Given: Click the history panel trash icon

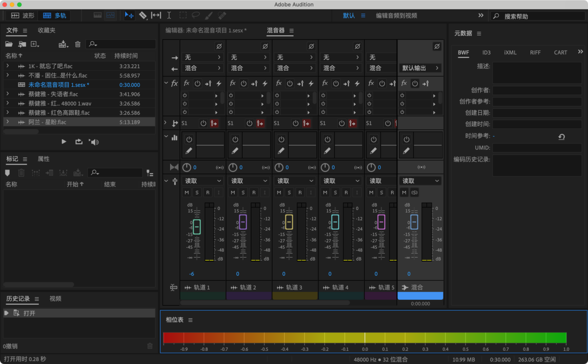Looking at the screenshot, I should tap(150, 346).
